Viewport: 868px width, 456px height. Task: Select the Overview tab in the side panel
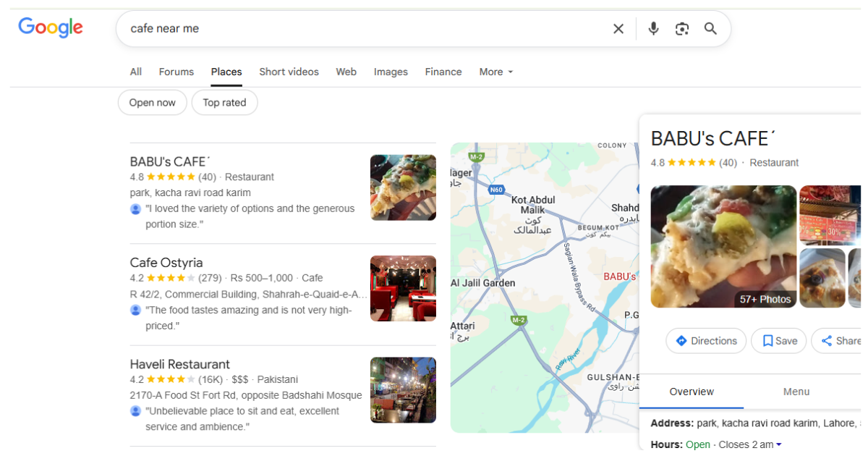[692, 392]
